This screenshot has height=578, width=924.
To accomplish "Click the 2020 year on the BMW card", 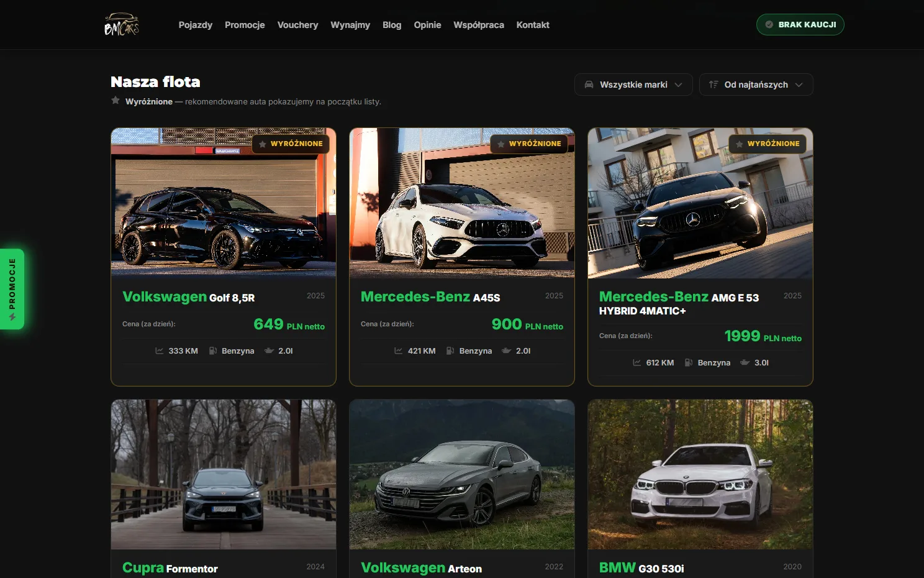I will tap(792, 567).
